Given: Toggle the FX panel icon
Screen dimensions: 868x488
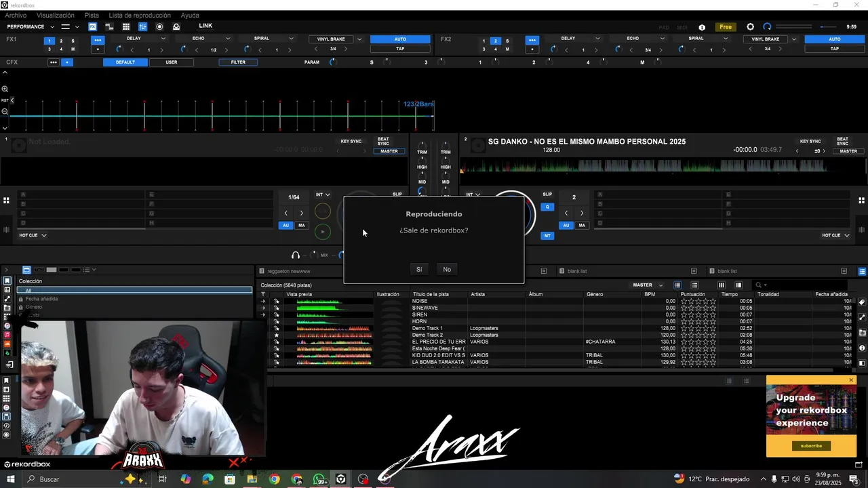Looking at the screenshot, I should tap(92, 26).
